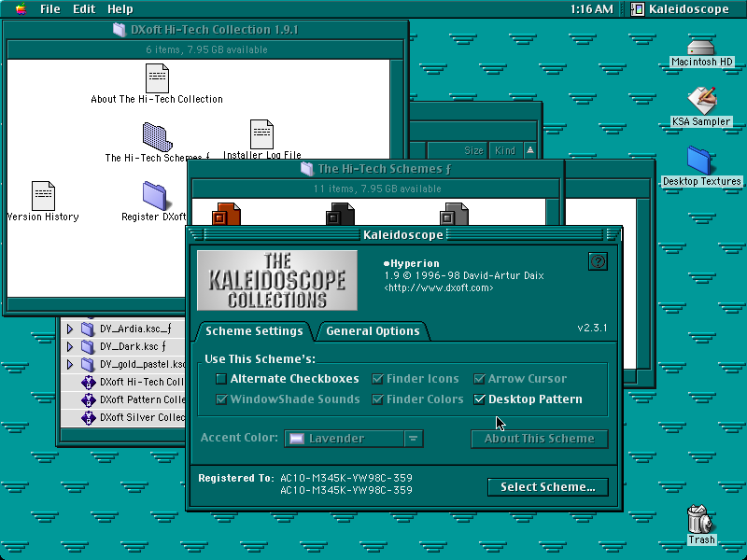
Task: Click the DV_Dark.ksc row name
Action: tap(133, 346)
